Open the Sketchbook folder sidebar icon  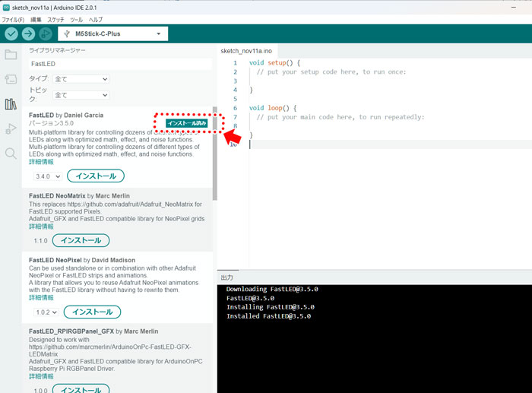[11, 54]
